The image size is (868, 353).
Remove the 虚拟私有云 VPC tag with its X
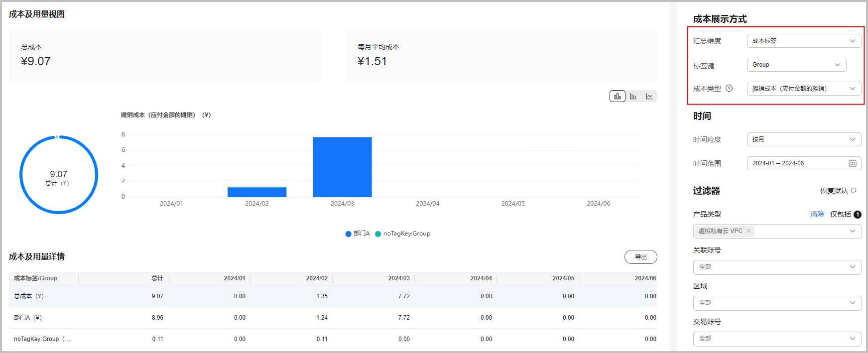point(748,231)
